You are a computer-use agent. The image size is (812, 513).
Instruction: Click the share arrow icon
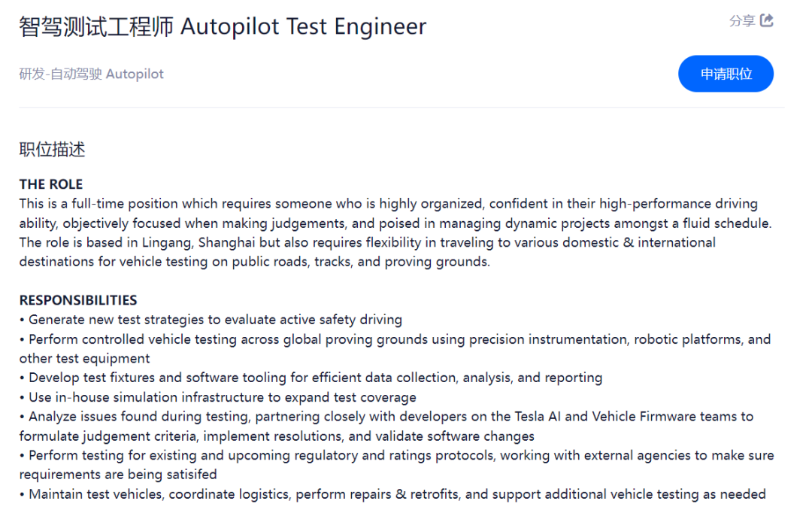coord(767,20)
